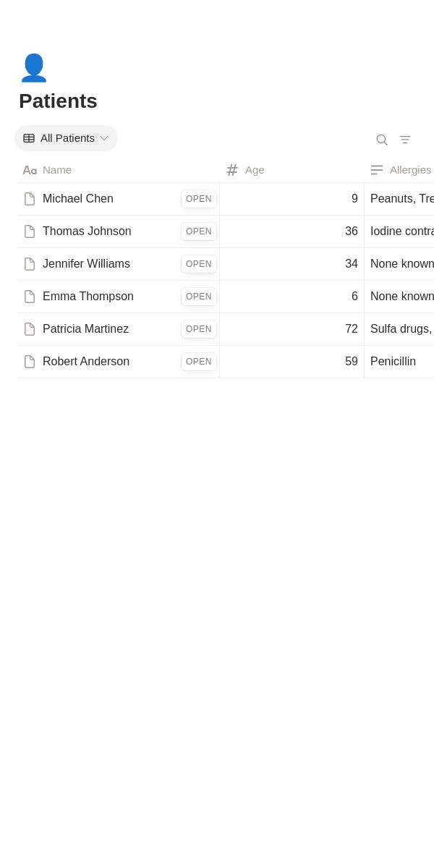Open the Allergies column header menu
The image size is (434, 868).
point(399,170)
